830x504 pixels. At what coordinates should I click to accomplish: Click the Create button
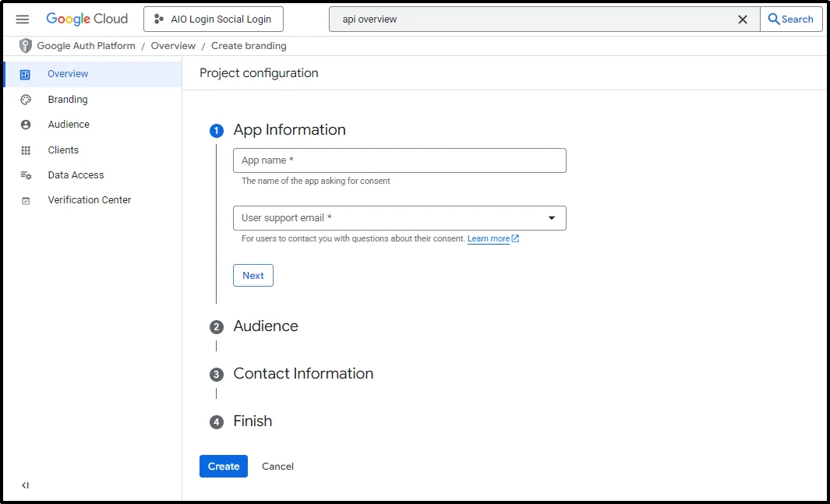pos(223,466)
